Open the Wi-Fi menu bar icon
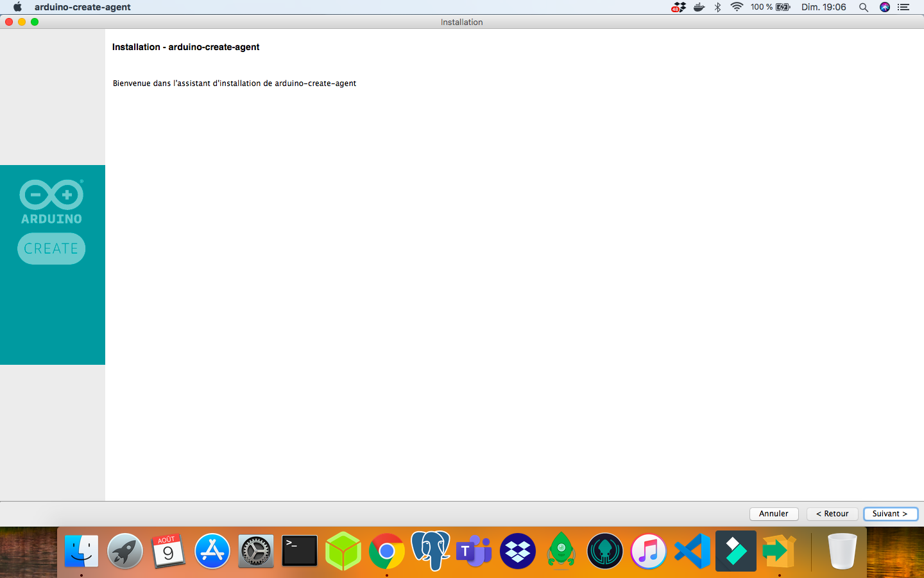The height and width of the screenshot is (578, 924). [x=737, y=7]
